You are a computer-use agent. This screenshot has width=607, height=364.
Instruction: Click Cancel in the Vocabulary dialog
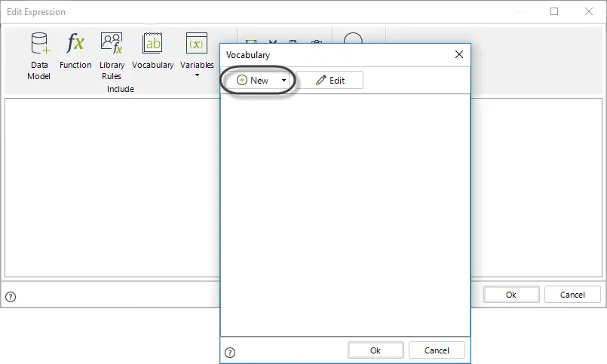pyautogui.click(x=437, y=350)
